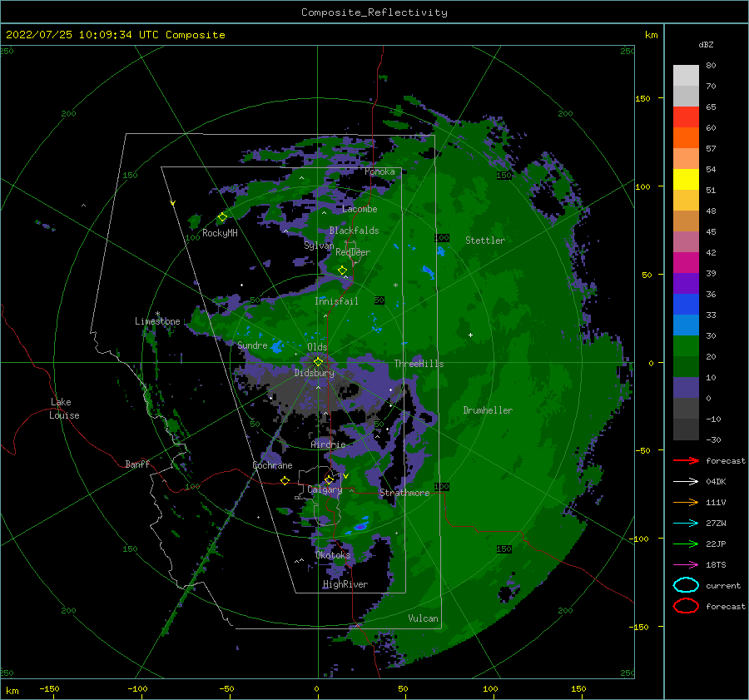This screenshot has width=749, height=700.
Task: Select the light gray 70-80 dBZ swatch
Action: coord(686,76)
